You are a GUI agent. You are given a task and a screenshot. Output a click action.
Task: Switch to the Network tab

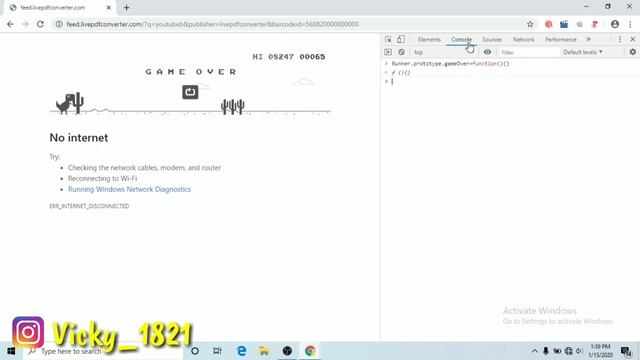tap(523, 40)
